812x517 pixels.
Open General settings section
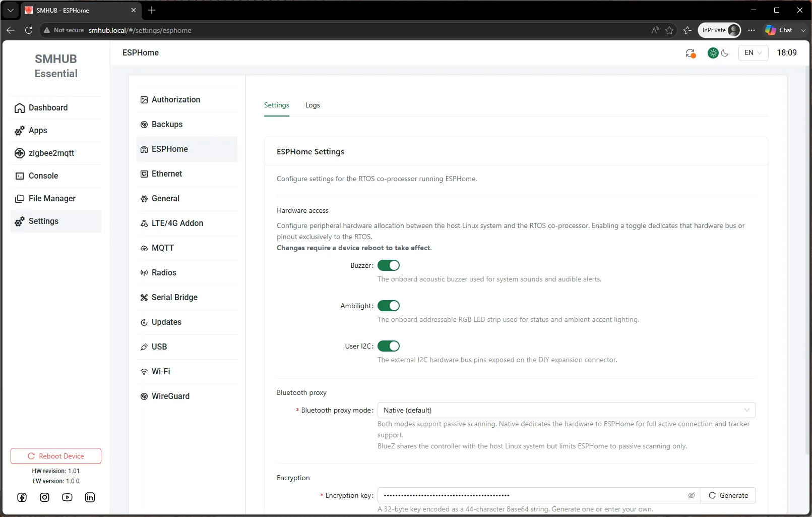[187, 199]
